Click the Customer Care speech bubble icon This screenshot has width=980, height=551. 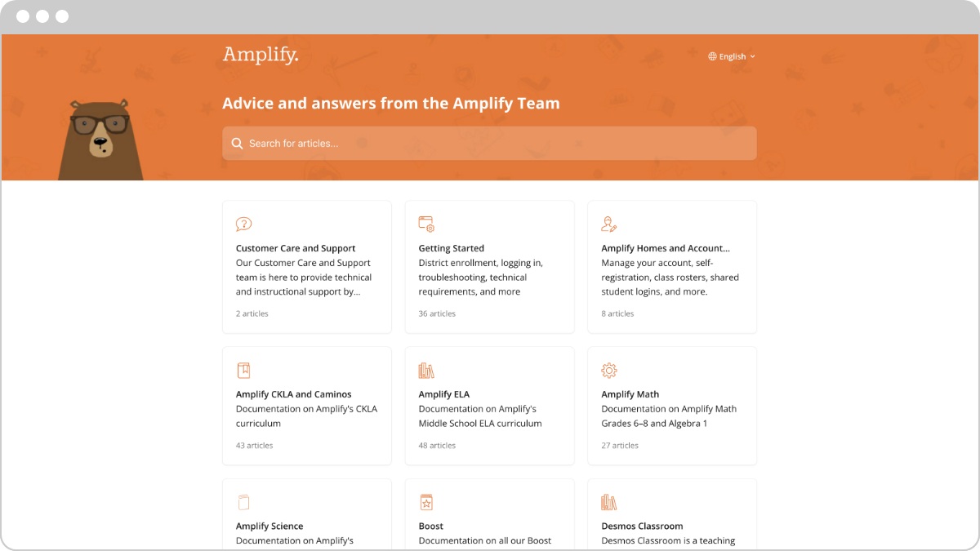243,223
